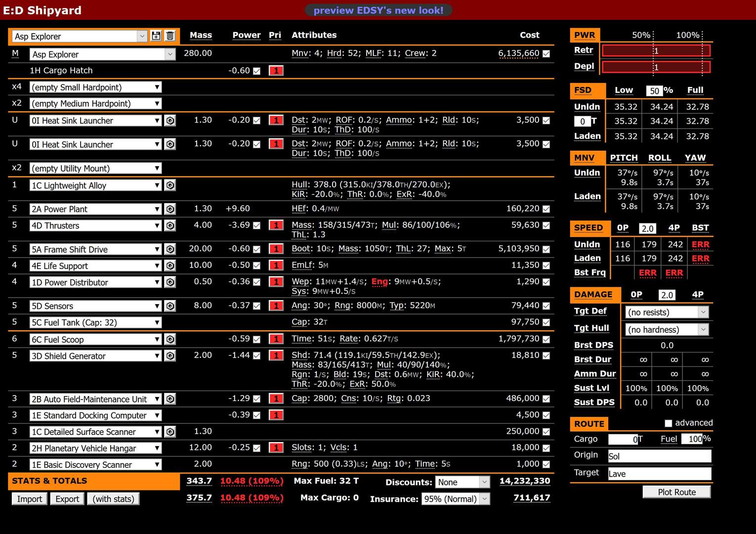This screenshot has width=756, height=534.
Task: Open the Insurance 95% dropdown
Action: 456,499
